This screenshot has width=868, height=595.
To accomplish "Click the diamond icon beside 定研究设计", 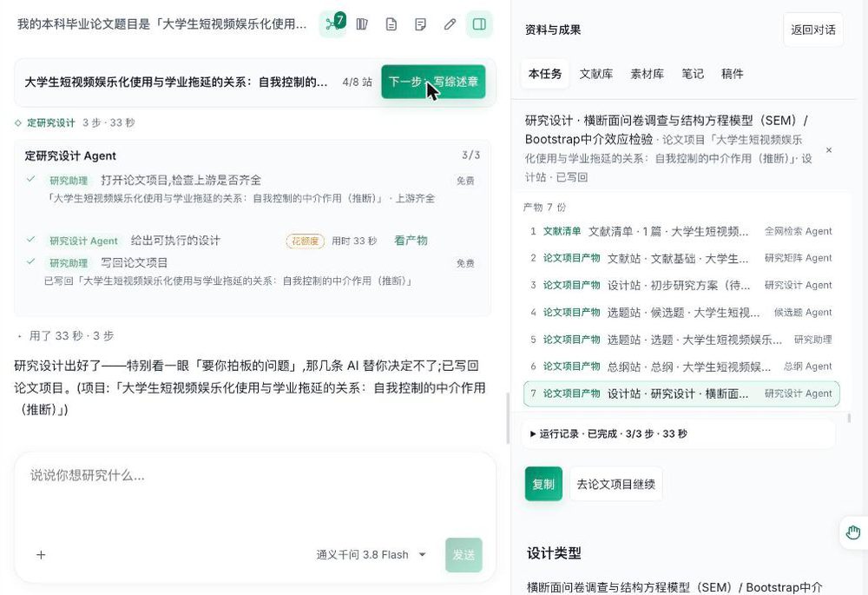I will 18,123.
